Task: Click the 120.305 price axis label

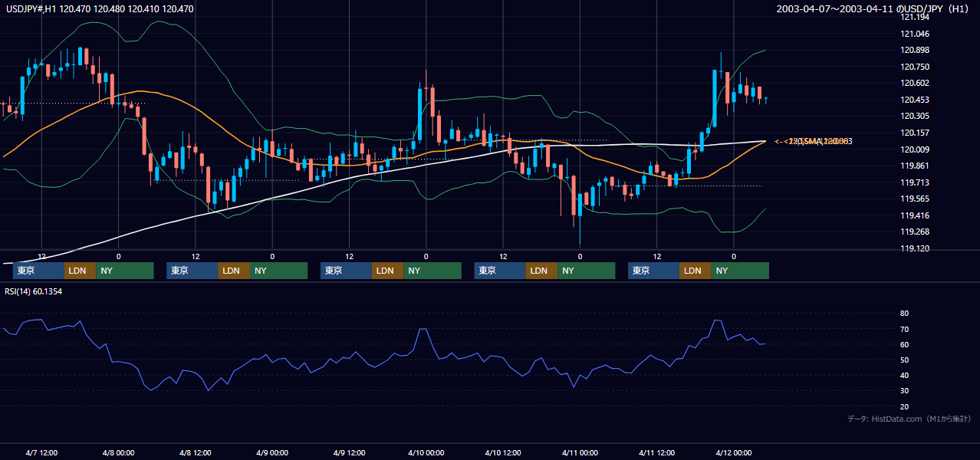Action: pyautogui.click(x=915, y=116)
